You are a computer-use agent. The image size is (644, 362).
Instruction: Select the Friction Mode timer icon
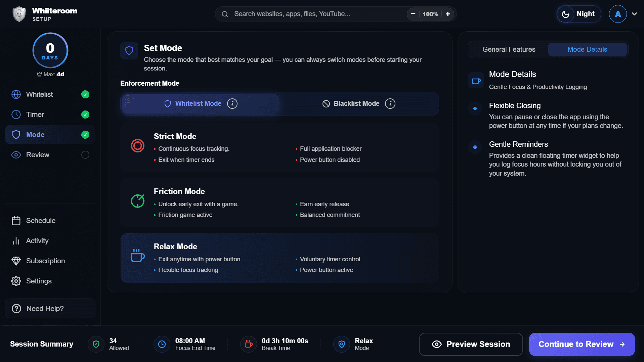click(138, 201)
